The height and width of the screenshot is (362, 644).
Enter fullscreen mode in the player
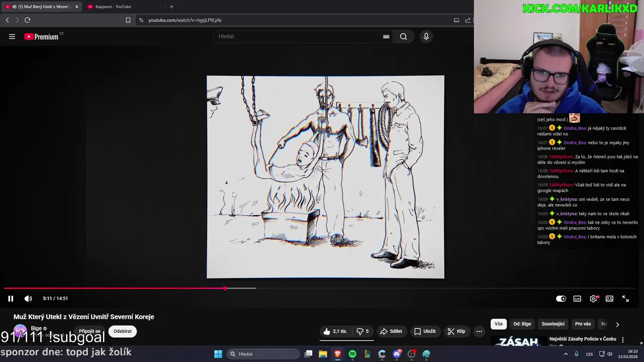[625, 299]
